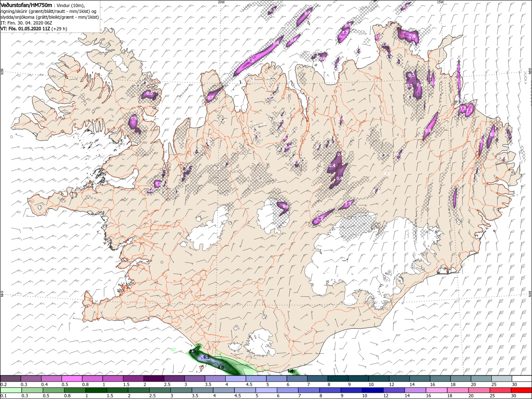Pick the pale grey snow-row swatch labeled 25
Viewport: 532px width, 399px height.
click(x=501, y=378)
